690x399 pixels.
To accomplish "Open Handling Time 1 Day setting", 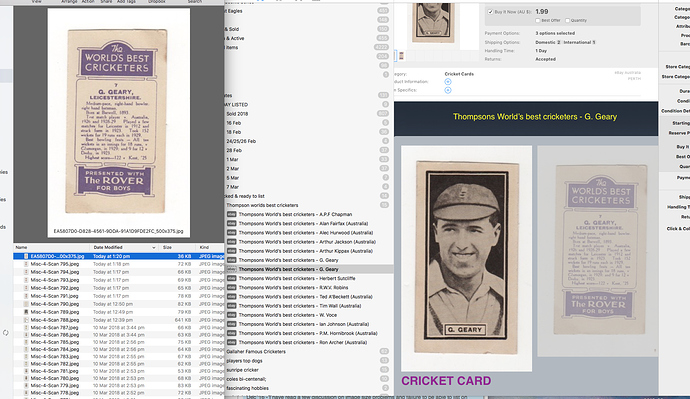I will point(541,51).
